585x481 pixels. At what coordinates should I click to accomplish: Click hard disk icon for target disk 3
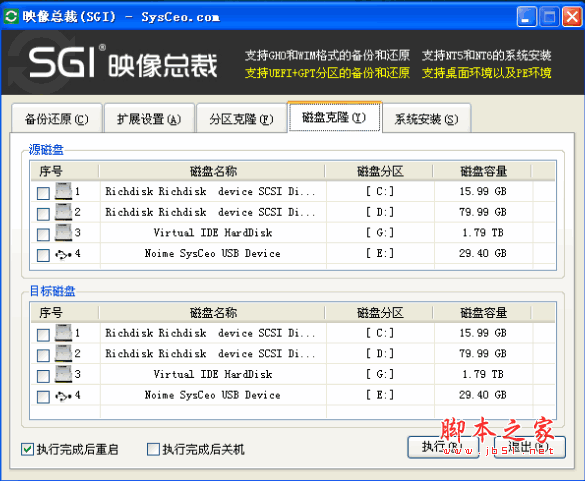tap(63, 374)
